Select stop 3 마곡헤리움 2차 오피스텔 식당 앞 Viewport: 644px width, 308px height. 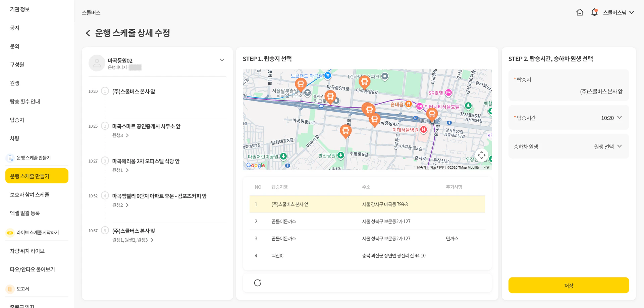click(x=146, y=161)
